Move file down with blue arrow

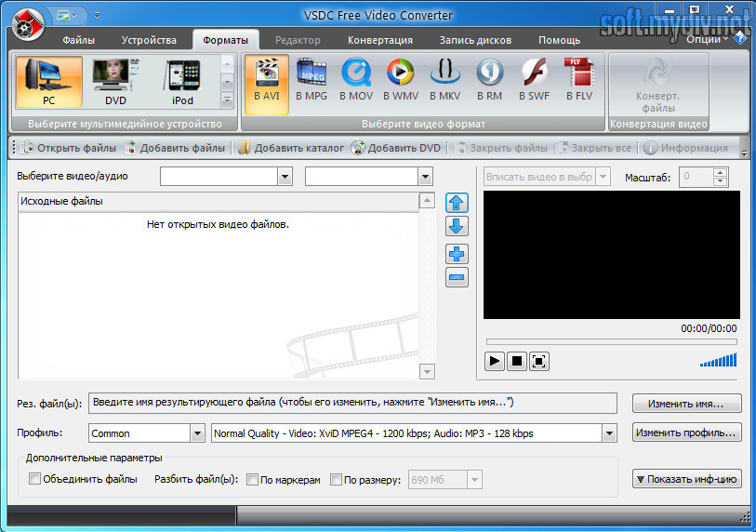[x=456, y=226]
